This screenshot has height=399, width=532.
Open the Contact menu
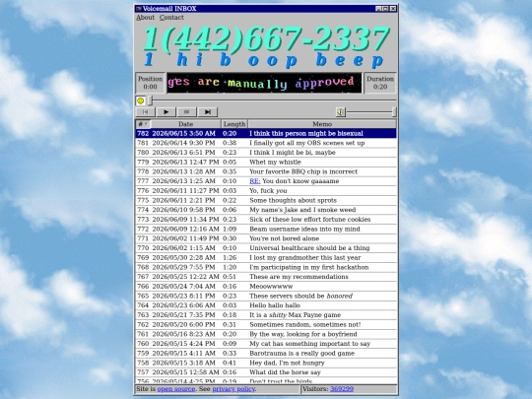click(x=171, y=18)
